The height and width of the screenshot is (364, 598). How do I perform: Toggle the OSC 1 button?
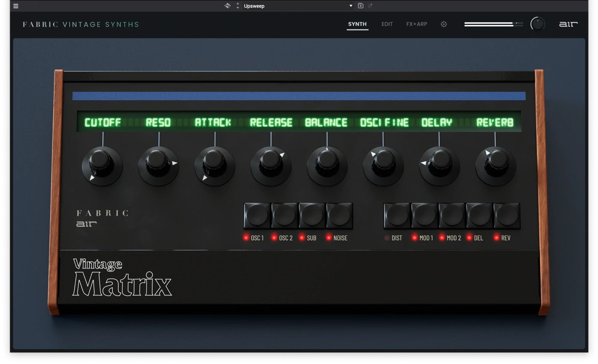point(257,216)
